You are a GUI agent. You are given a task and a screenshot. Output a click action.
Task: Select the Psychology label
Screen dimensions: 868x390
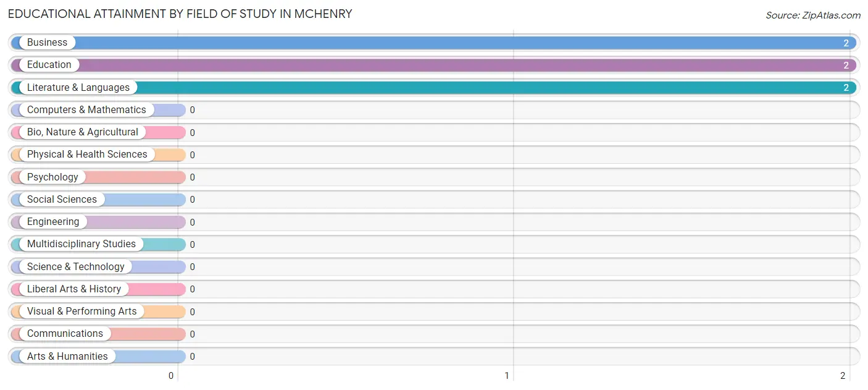click(x=52, y=177)
